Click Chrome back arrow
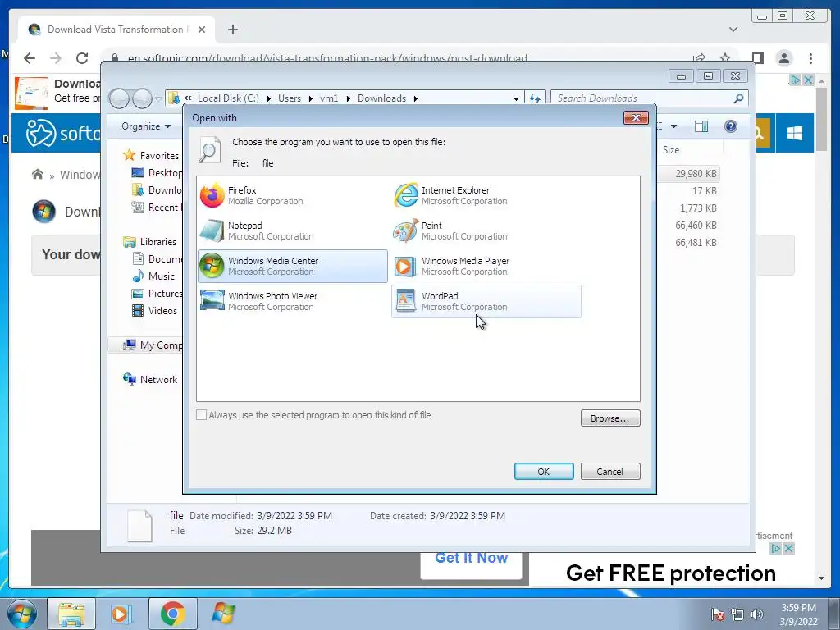Screen dimensions: 840x630 pyautogui.click(x=30, y=58)
